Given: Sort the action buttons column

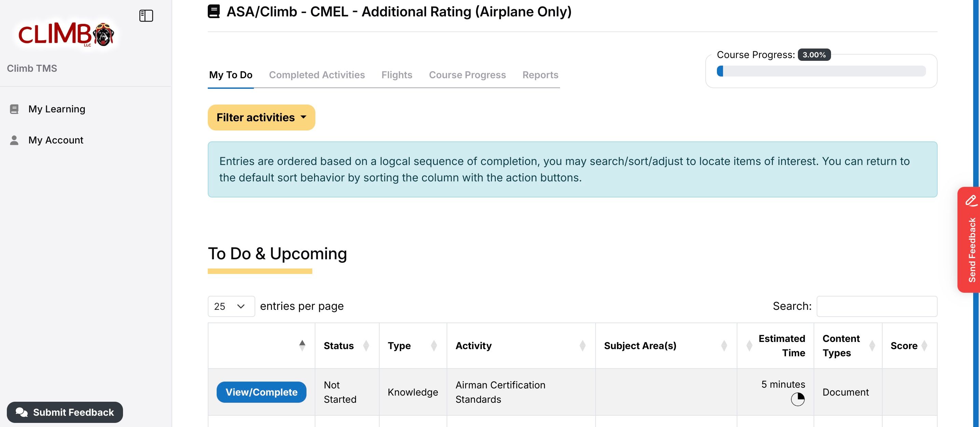Looking at the screenshot, I should (302, 346).
